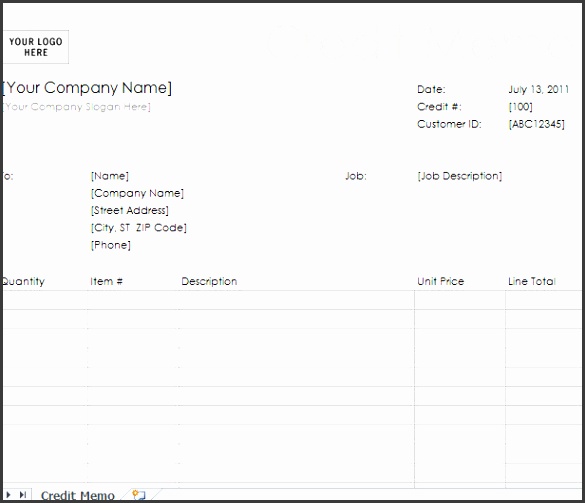Click the Unit Price column header
The image size is (585, 503).
441,281
